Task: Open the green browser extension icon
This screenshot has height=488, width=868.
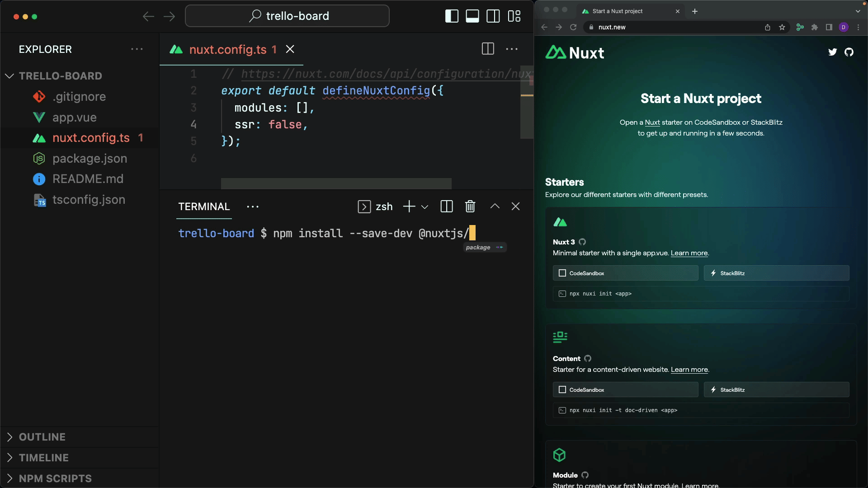Action: tap(800, 27)
